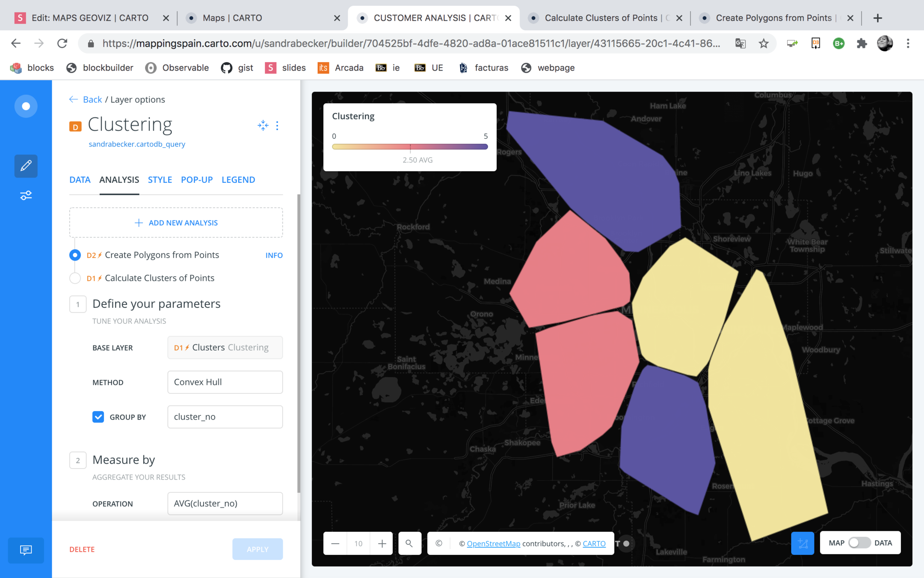Click ADD NEW ANALYSIS button
This screenshot has height=578, width=924.
click(x=176, y=223)
